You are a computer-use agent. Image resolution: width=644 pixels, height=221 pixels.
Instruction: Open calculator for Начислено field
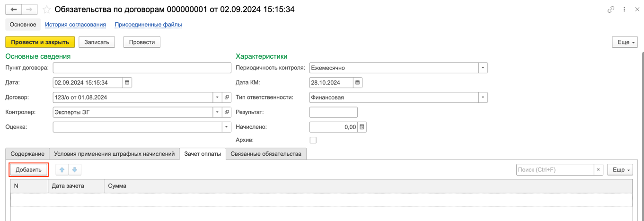point(362,127)
